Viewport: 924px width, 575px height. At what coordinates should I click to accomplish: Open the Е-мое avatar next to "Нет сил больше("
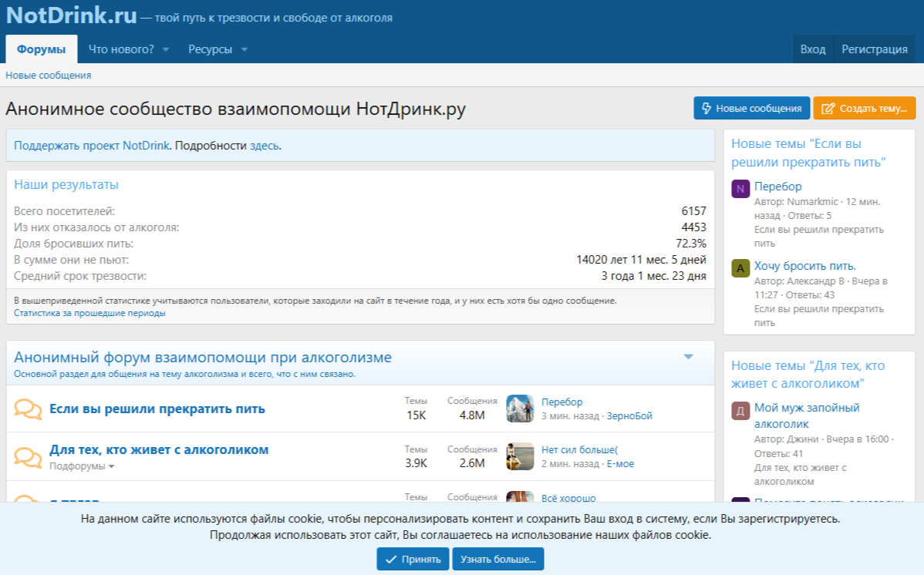click(520, 456)
